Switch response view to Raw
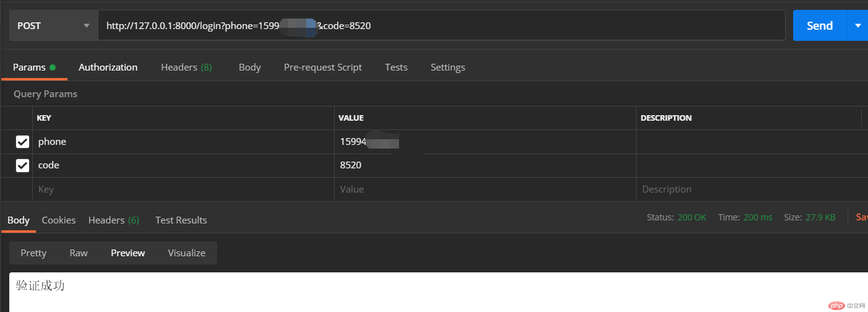This screenshot has width=868, height=312. (79, 253)
